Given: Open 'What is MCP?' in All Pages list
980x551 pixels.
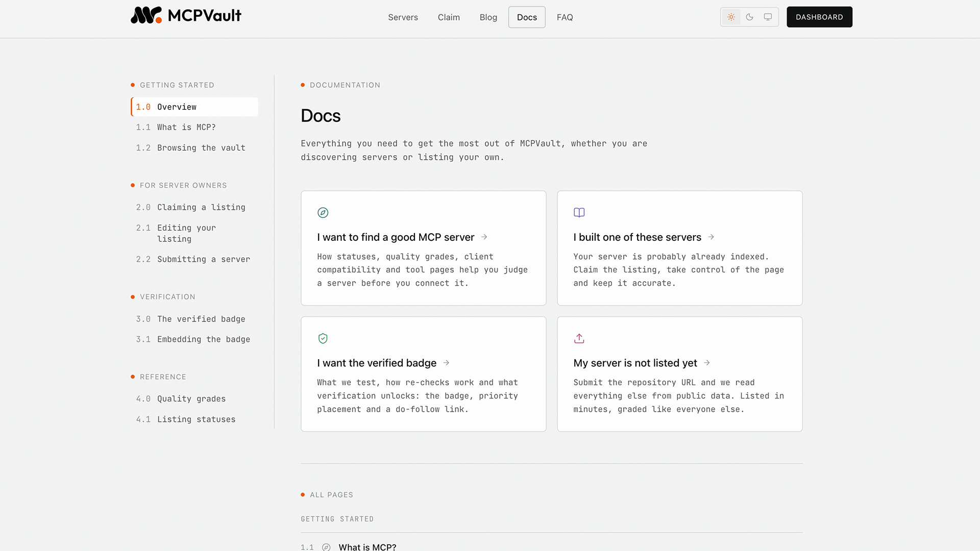Looking at the screenshot, I should click(367, 547).
